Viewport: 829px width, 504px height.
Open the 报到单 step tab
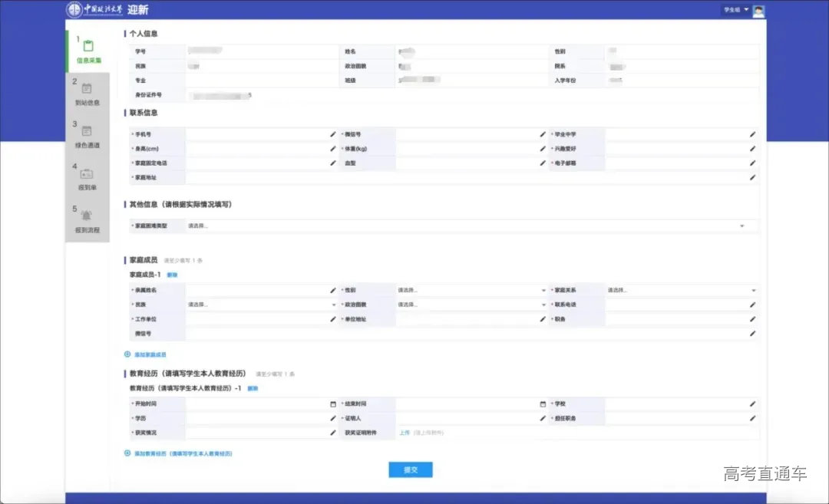coord(87,178)
